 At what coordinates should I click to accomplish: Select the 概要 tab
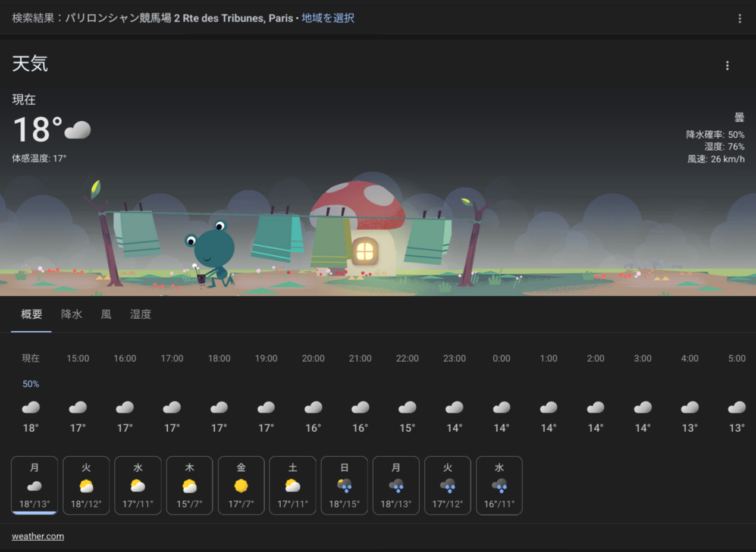tap(32, 314)
